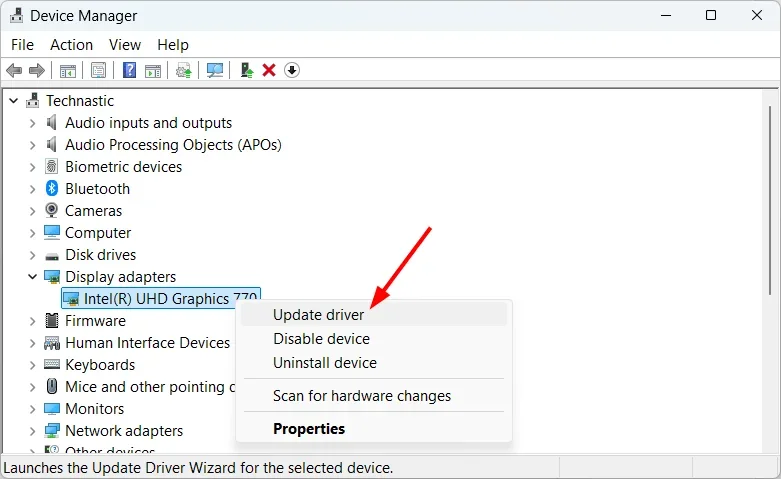Expand the Cameras category arrow
The height and width of the screenshot is (479, 781).
tap(32, 211)
